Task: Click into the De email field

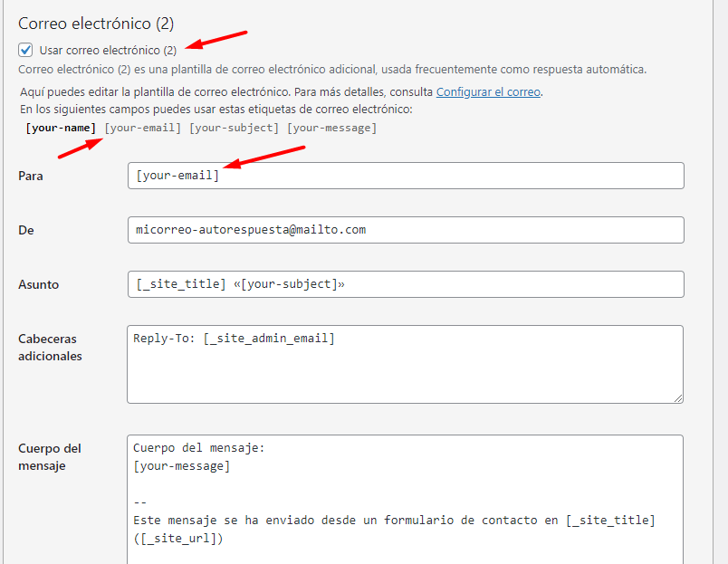Action: (x=406, y=230)
